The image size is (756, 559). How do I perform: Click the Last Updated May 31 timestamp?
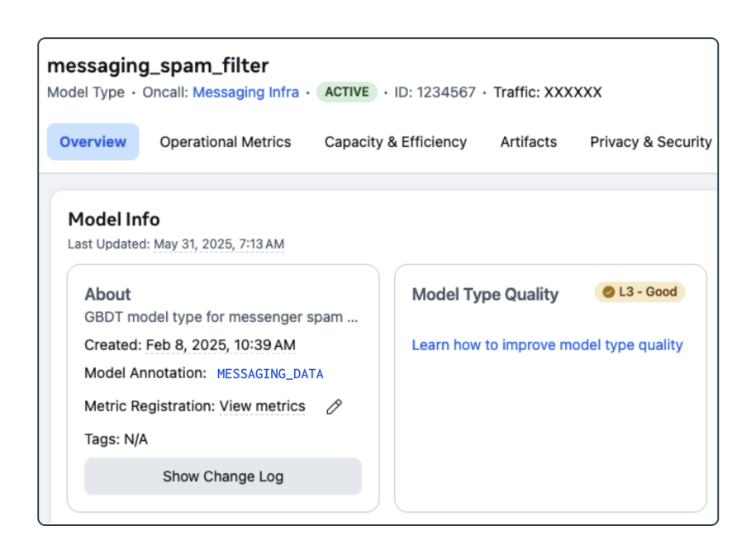click(219, 244)
